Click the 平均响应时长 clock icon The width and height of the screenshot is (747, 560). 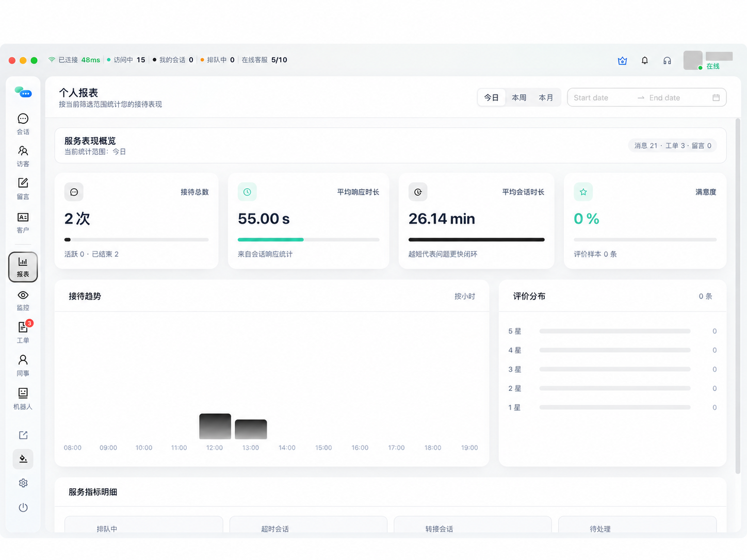[247, 192]
